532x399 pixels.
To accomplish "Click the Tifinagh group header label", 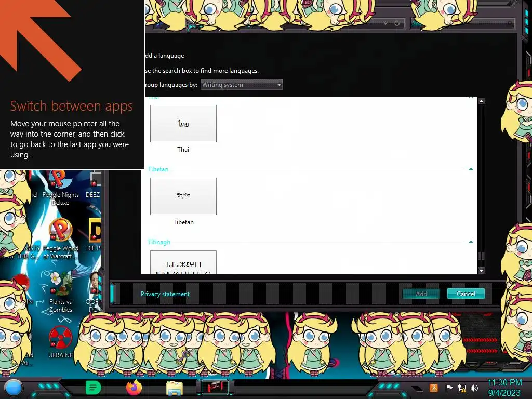I will point(159,242).
